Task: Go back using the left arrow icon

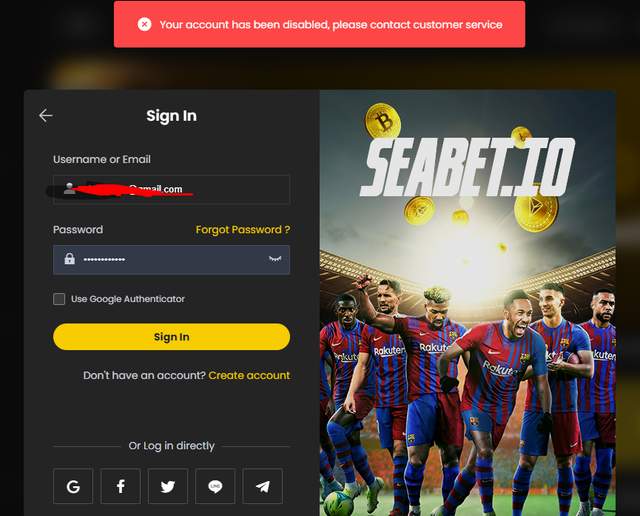Action: pyautogui.click(x=46, y=116)
